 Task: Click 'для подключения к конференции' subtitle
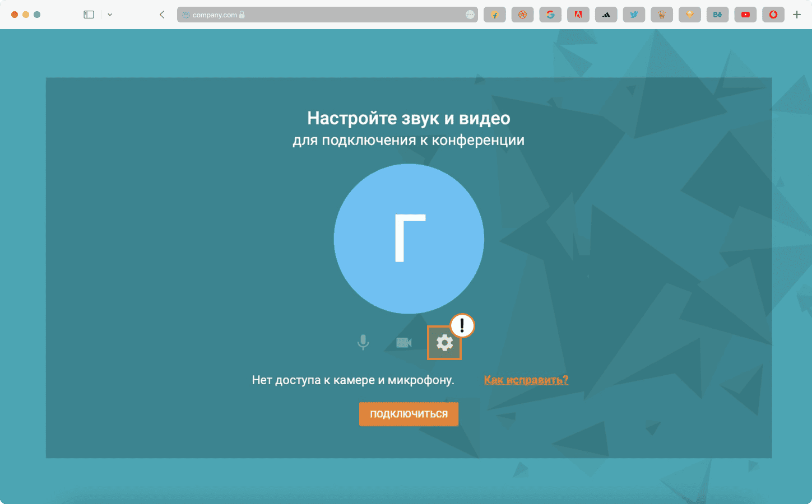click(x=409, y=140)
